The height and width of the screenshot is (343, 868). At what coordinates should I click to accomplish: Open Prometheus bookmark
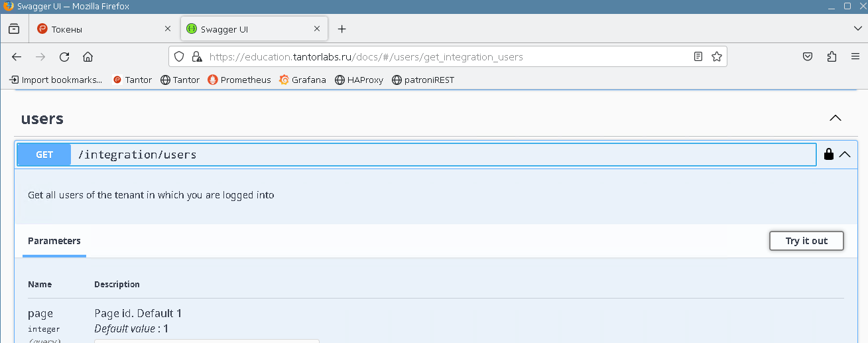click(x=239, y=80)
